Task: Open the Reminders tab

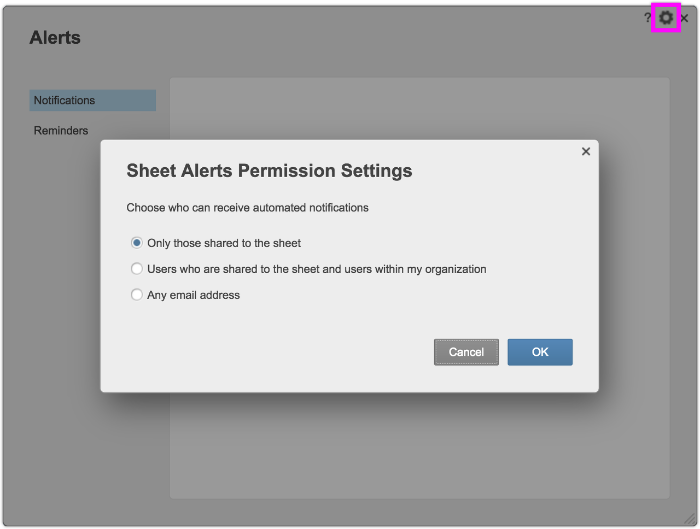Action: coord(61,131)
